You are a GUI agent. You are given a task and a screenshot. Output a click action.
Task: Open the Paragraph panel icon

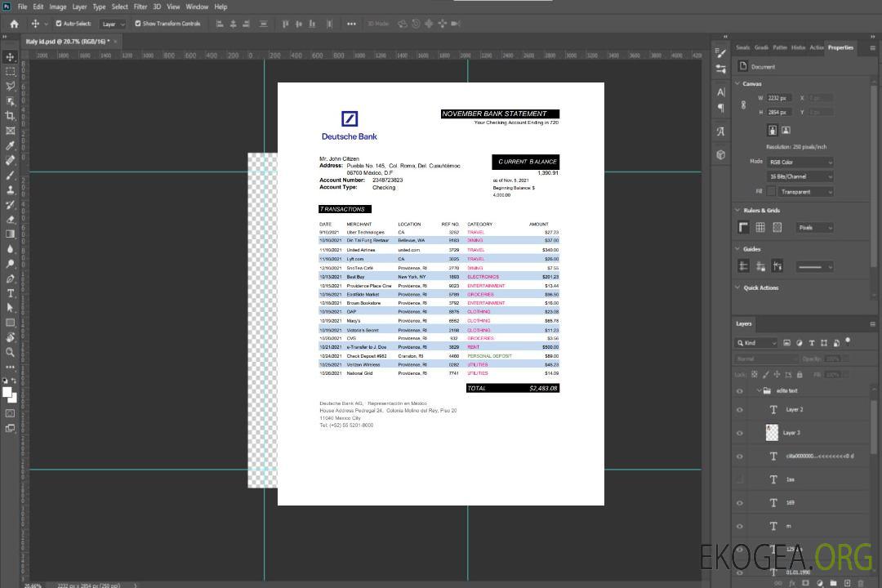tap(720, 108)
